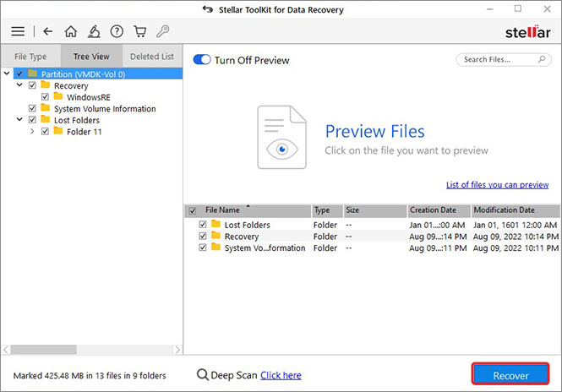Select WindowsRE folder name in tree
The width and height of the screenshot is (562, 392).
coord(89,97)
